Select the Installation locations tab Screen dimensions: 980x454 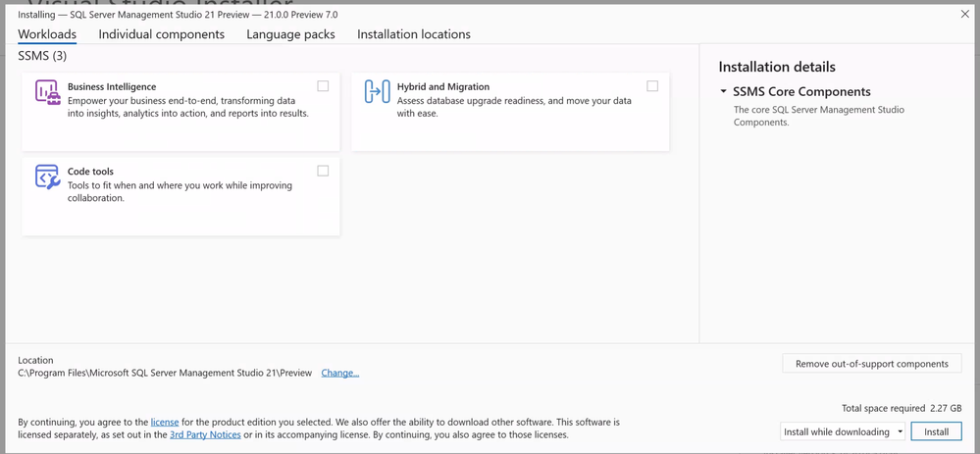pos(414,34)
